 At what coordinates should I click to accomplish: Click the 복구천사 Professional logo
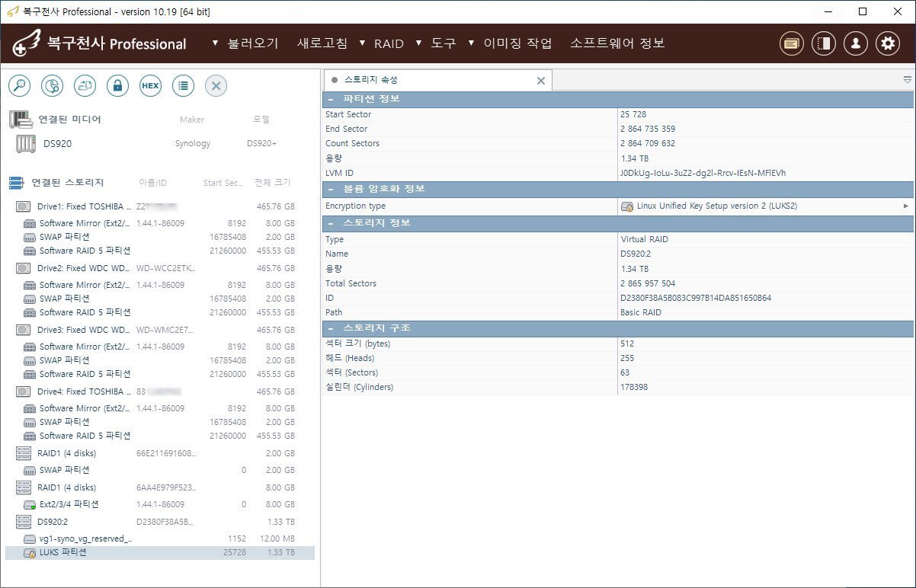[x=99, y=44]
